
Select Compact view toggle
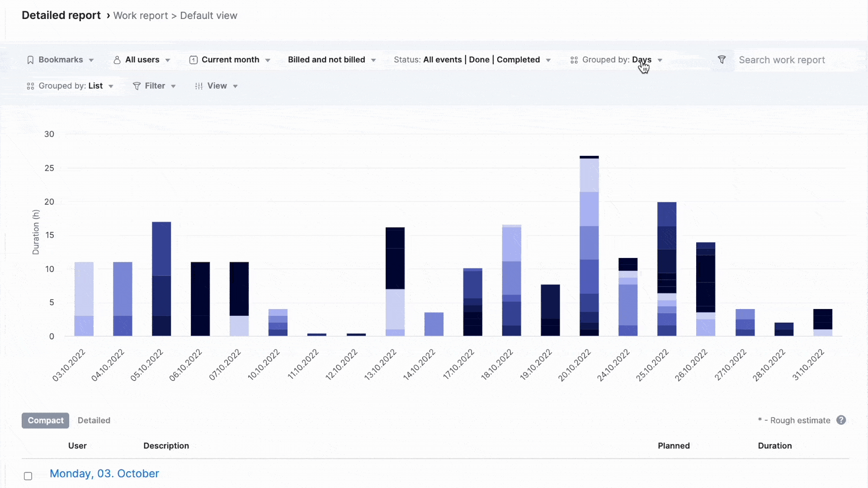45,420
